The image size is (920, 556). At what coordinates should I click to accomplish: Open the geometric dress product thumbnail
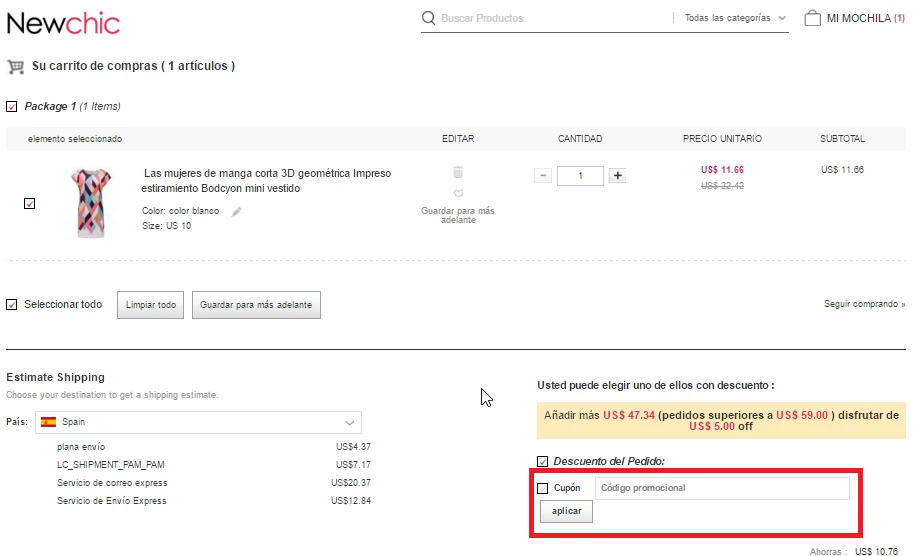[x=91, y=203]
